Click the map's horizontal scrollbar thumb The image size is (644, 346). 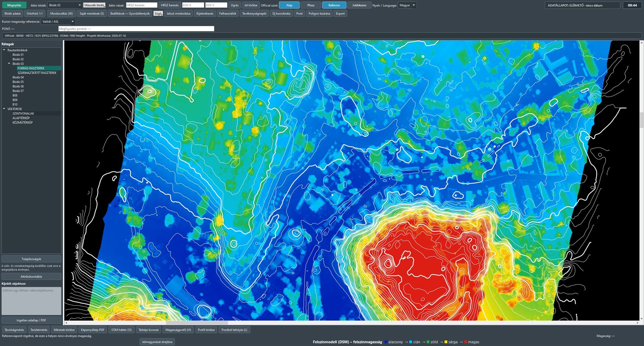click(x=197, y=323)
